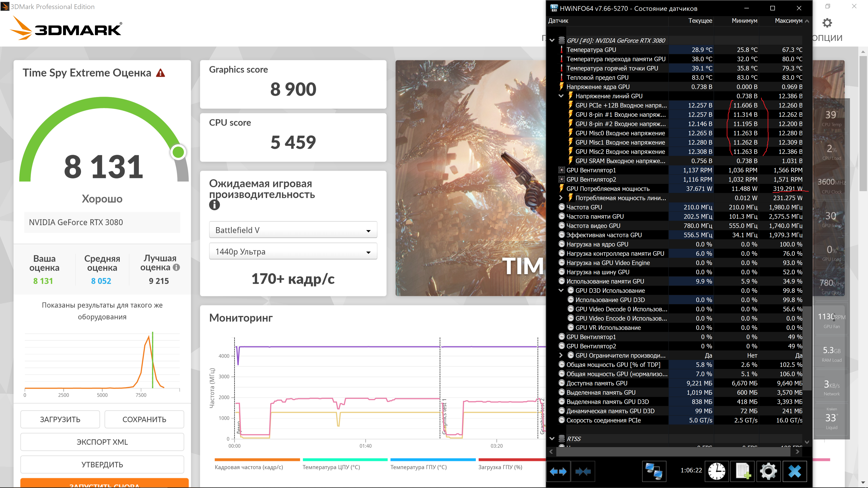This screenshot has width=868, height=488.
Task: Close sensors with blue X icon
Action: [x=795, y=471]
